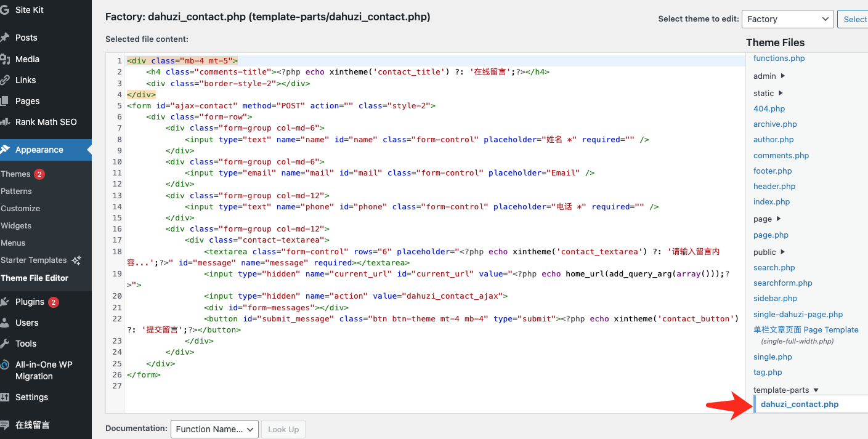Open the Themes submenu item
Screen dimensions: 868x439
[15, 174]
